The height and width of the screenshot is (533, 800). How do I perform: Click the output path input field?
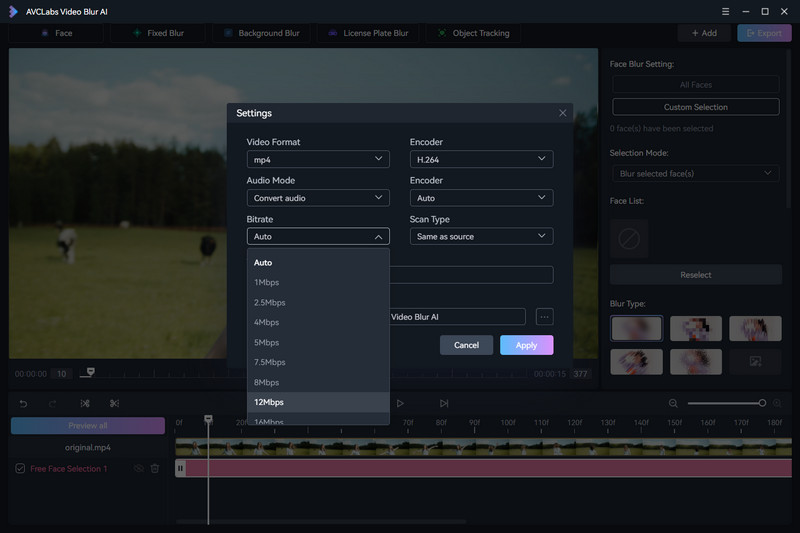click(458, 317)
